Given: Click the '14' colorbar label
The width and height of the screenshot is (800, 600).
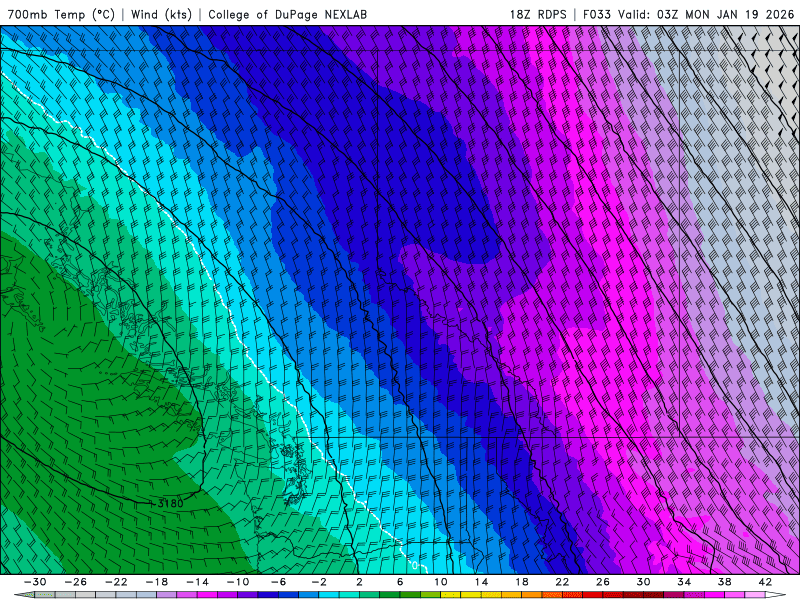Looking at the screenshot, I should [x=481, y=582].
